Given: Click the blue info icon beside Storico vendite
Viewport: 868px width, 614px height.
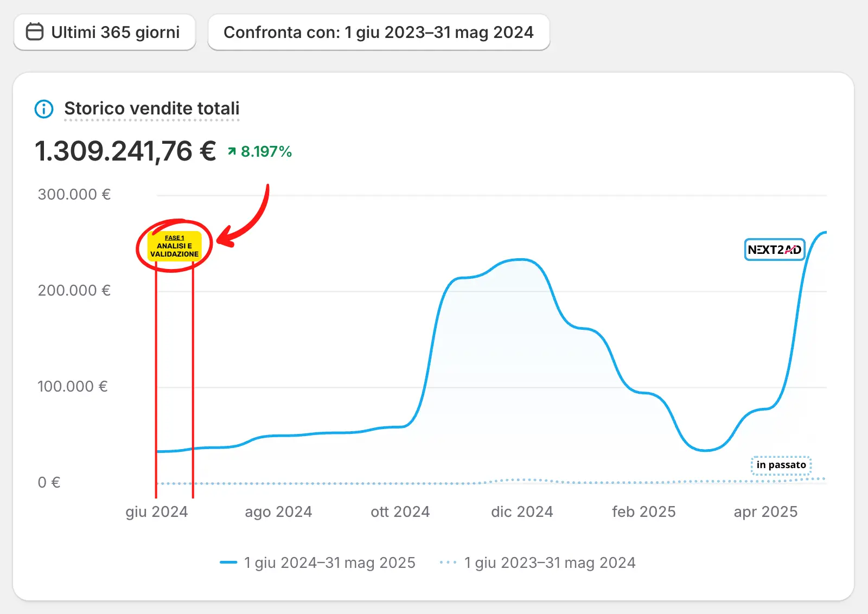Looking at the screenshot, I should [44, 109].
